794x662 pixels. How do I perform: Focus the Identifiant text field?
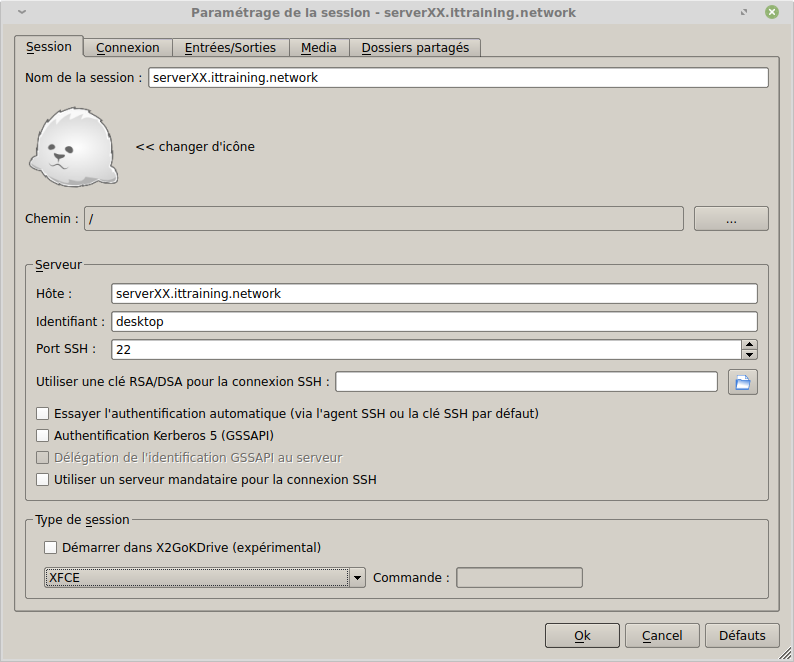434,322
